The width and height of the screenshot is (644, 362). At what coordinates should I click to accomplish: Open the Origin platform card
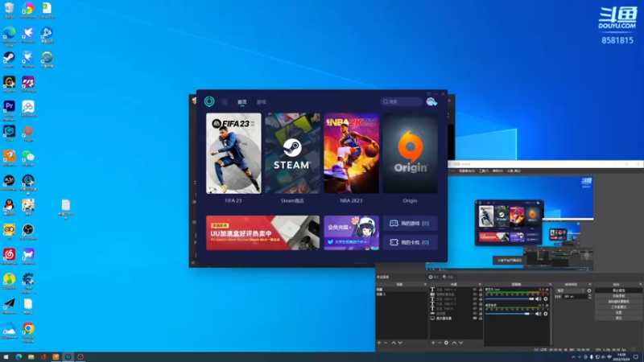click(x=410, y=154)
